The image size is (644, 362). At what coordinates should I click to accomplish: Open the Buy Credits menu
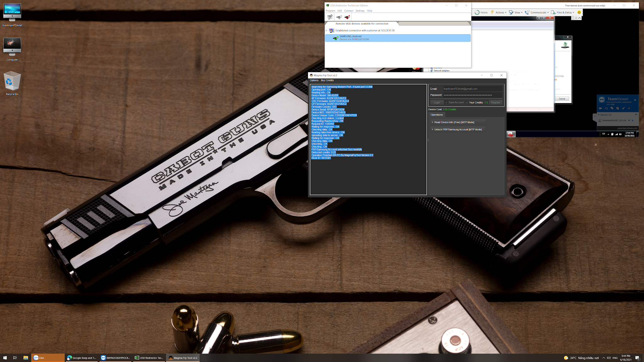(327, 80)
